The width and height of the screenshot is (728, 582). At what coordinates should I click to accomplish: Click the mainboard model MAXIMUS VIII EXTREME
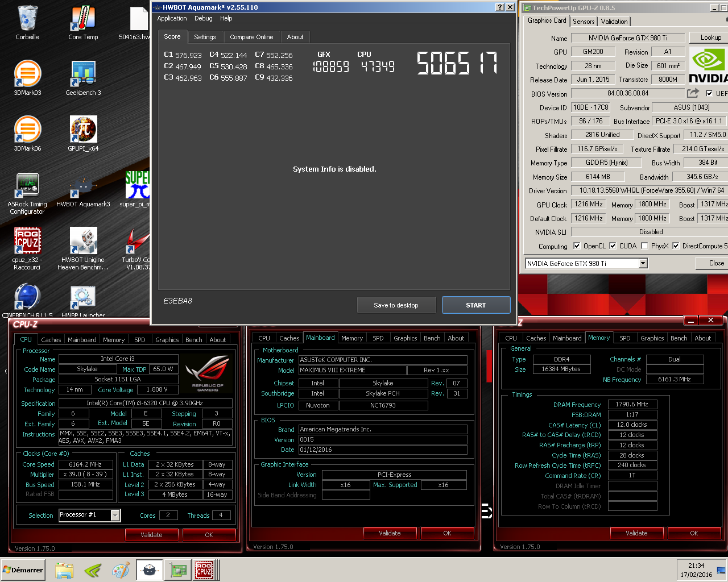tap(353, 370)
